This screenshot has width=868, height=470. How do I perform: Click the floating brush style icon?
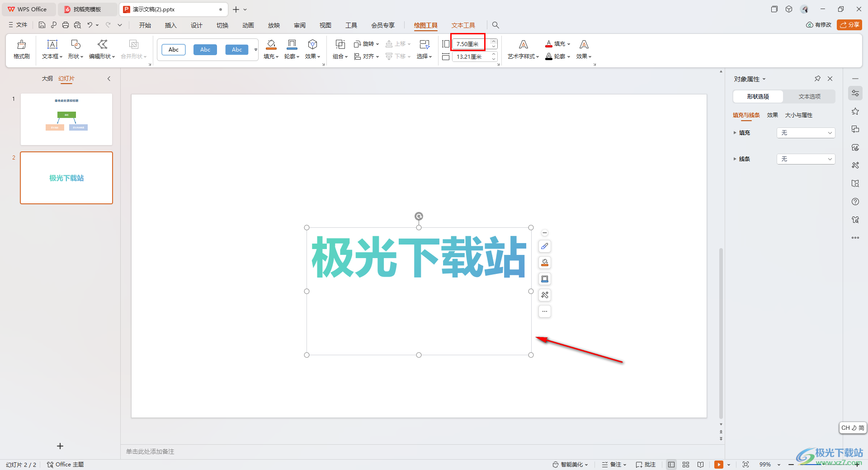(545, 246)
